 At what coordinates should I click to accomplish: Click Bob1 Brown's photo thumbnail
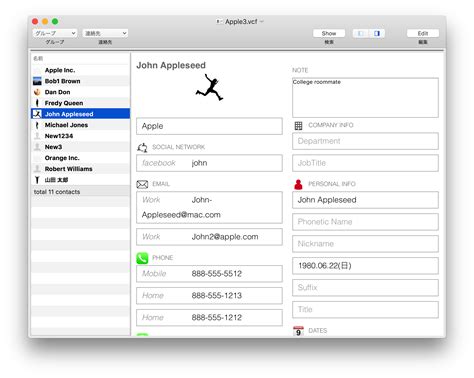coord(37,81)
